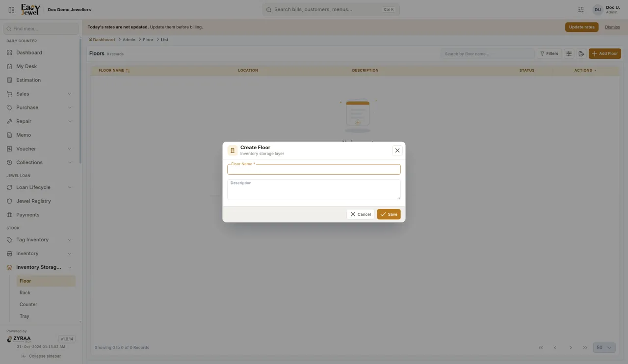Expand the Purchase menu
Screen dimensions: 628x364
click(x=39, y=107)
